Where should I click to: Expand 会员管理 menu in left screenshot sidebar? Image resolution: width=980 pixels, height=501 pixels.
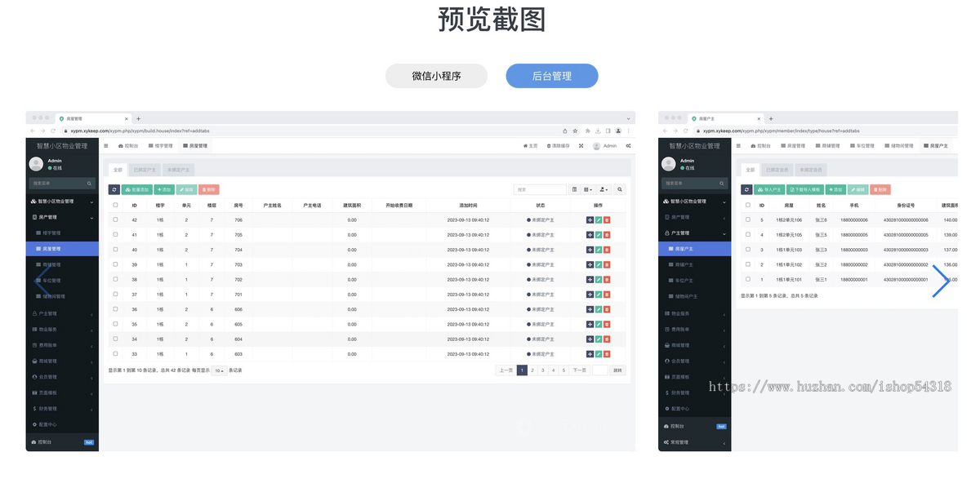(x=62, y=377)
